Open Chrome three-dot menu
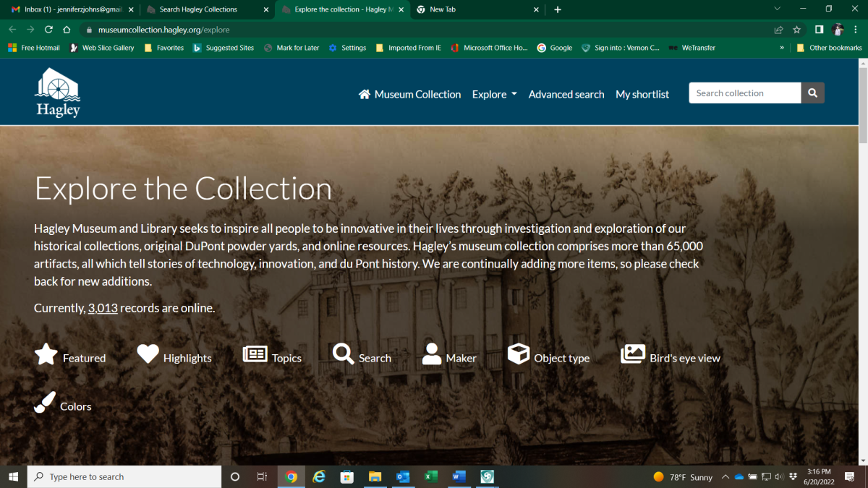 [x=856, y=30]
